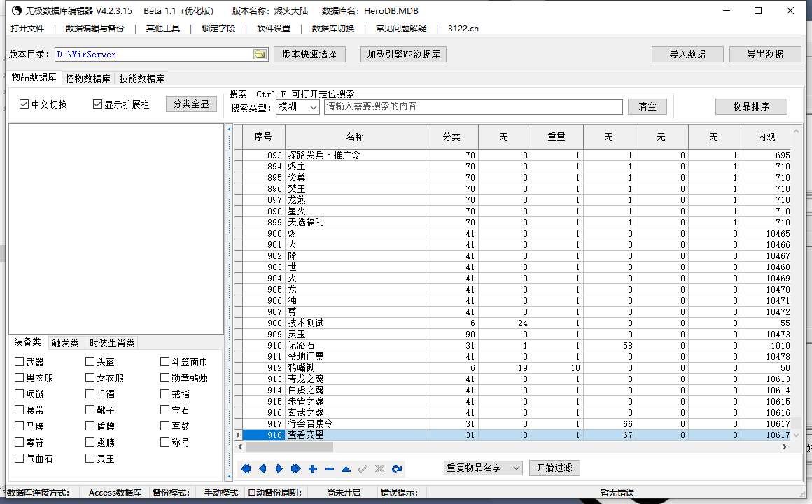Select the 技术测试 row cell
This screenshot has height=504, width=812.
point(356,323)
